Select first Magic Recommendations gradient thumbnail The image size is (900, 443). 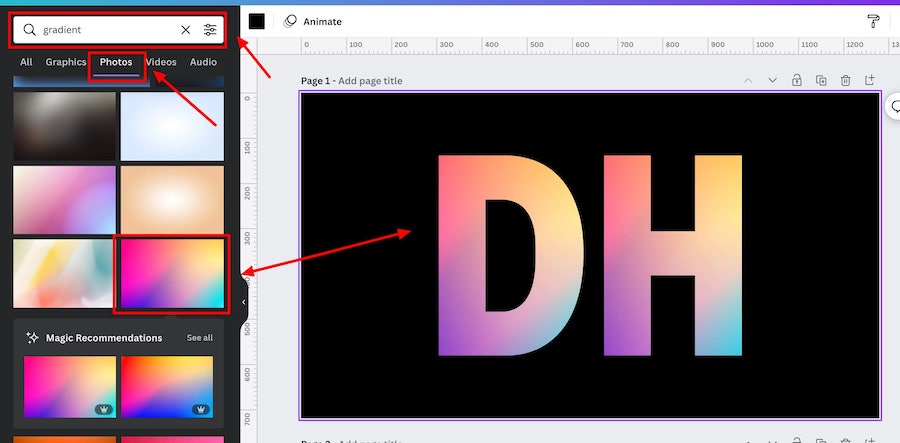tap(69, 387)
